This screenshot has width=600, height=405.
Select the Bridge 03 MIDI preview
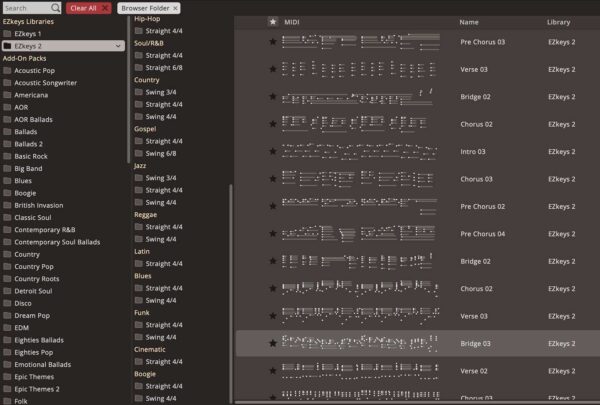click(360, 343)
